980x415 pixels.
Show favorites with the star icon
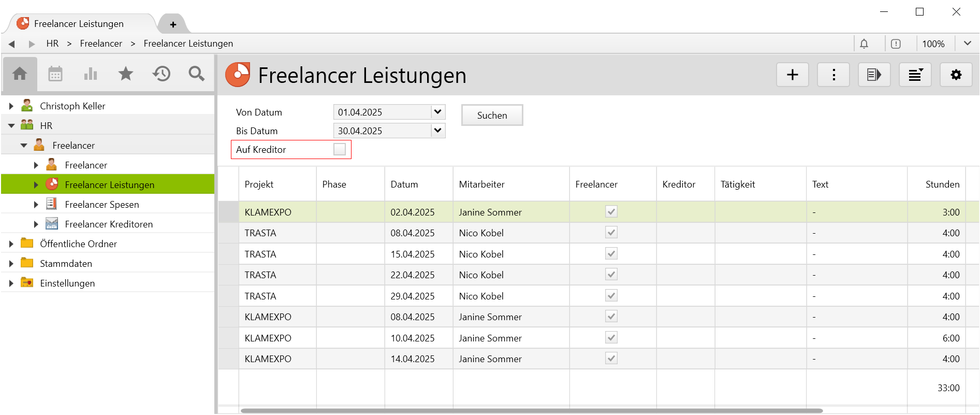tap(126, 74)
